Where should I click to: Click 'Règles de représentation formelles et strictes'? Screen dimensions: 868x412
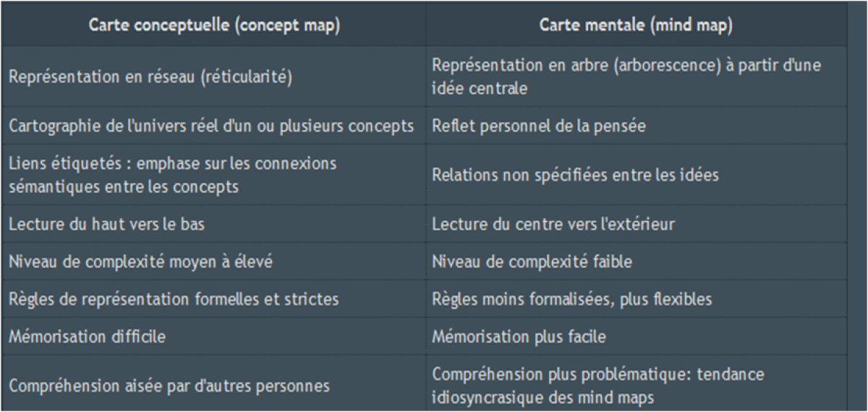coord(174,299)
